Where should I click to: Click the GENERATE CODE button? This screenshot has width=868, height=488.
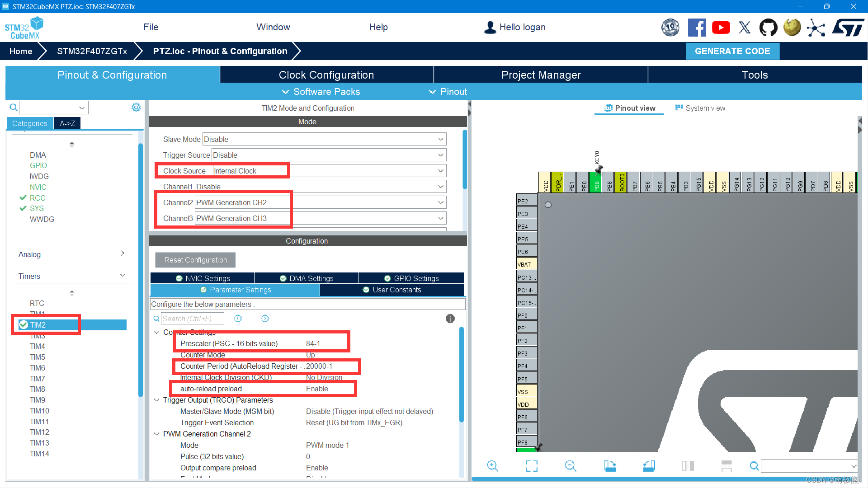pyautogui.click(x=732, y=51)
